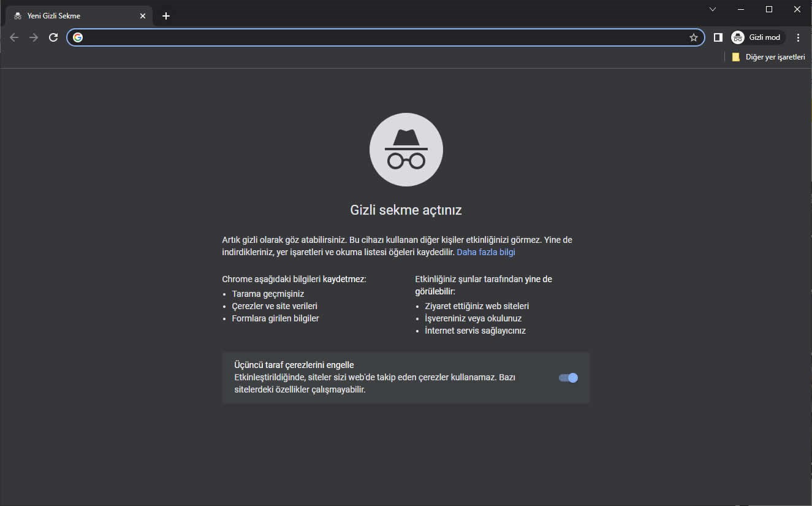Focus the address bar input
This screenshot has width=812, height=506.
tap(386, 37)
